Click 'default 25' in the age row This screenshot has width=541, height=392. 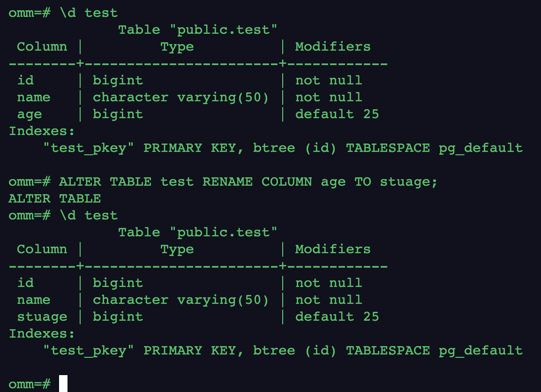pos(337,114)
